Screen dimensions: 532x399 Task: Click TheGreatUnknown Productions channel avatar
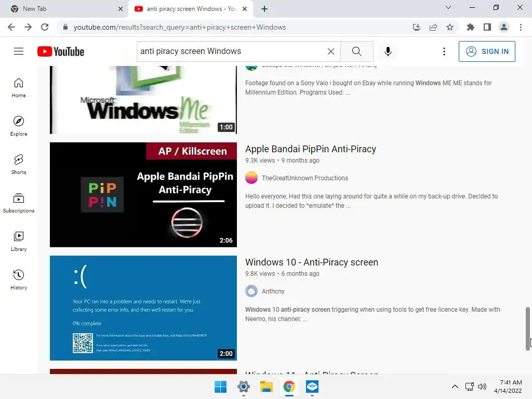(x=251, y=178)
